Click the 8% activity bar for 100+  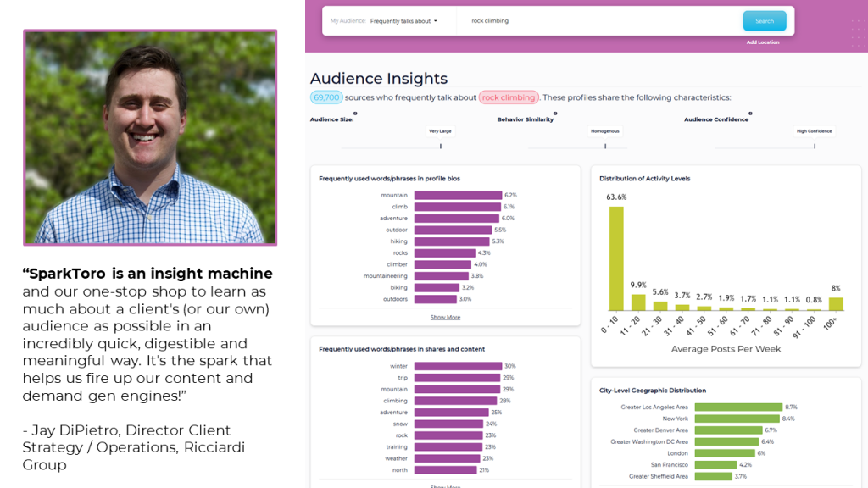click(836, 304)
